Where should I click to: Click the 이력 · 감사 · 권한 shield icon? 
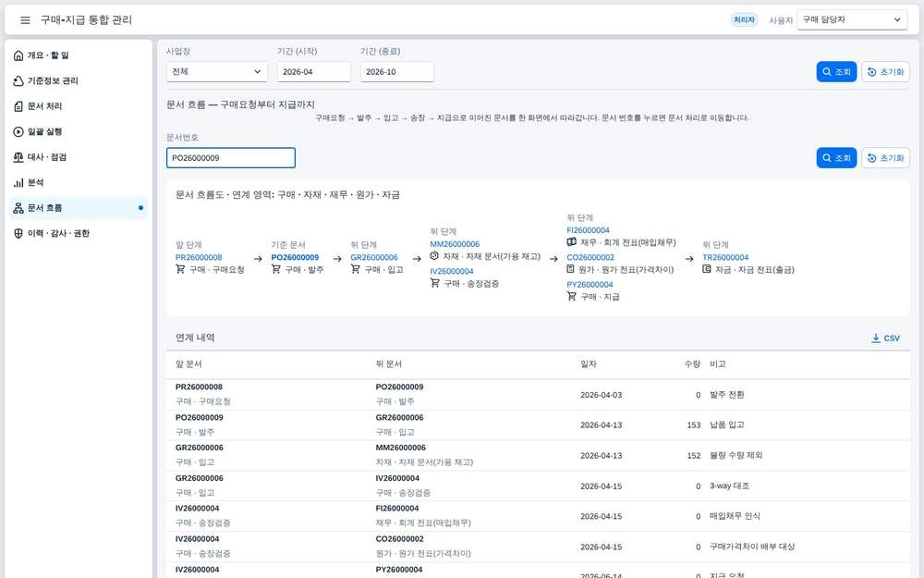[x=18, y=234]
